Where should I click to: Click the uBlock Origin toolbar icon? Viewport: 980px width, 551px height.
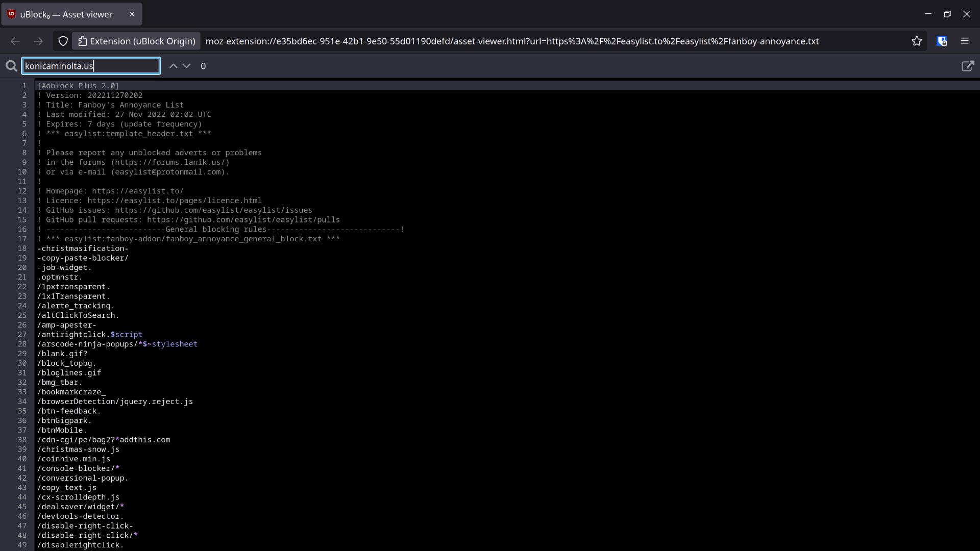(x=942, y=41)
